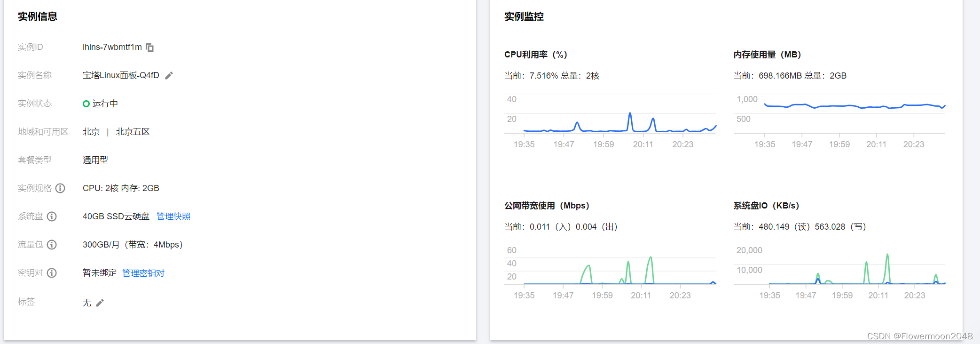
Task: Click the 公网带宽使用 (Mbps) chart title
Action: point(547,206)
